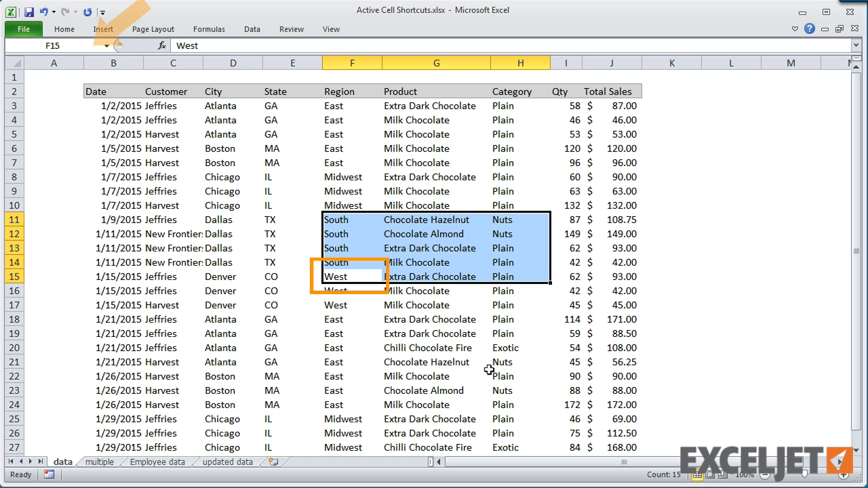The height and width of the screenshot is (488, 868).
Task: Open the File menu
Action: pos(23,29)
